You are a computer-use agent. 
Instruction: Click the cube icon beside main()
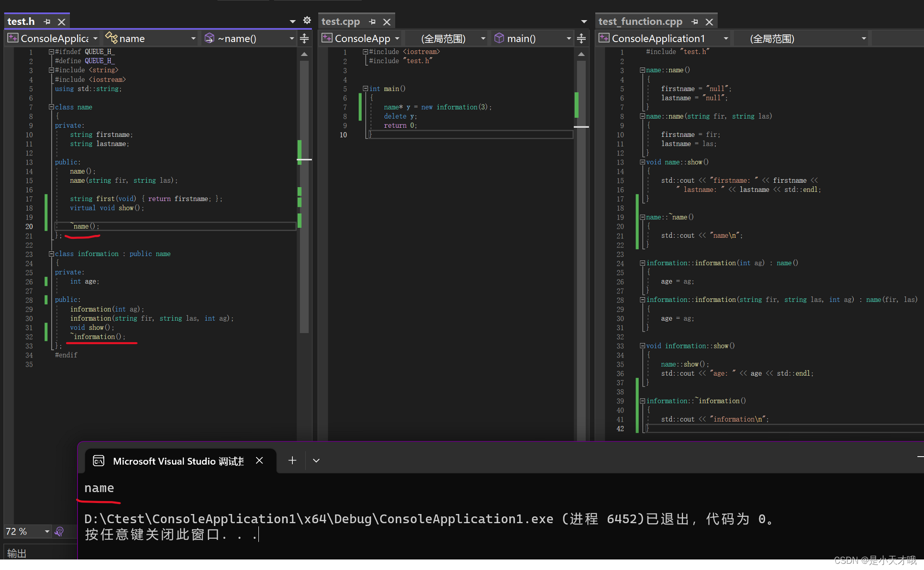(499, 38)
